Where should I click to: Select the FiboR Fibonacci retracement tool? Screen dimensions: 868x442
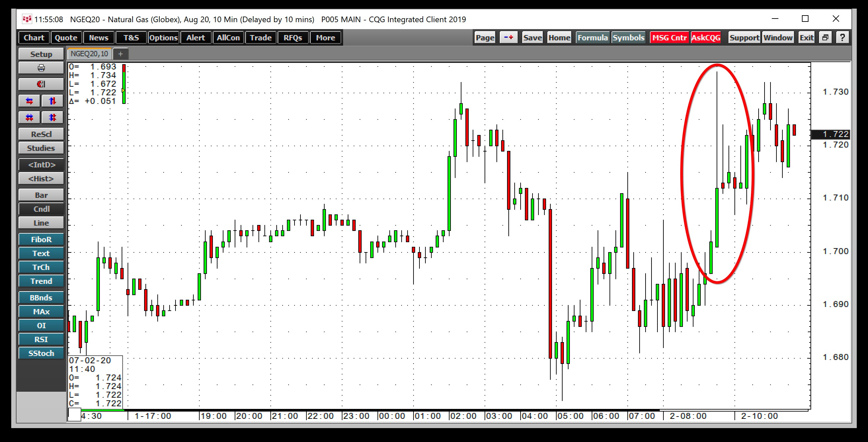41,240
